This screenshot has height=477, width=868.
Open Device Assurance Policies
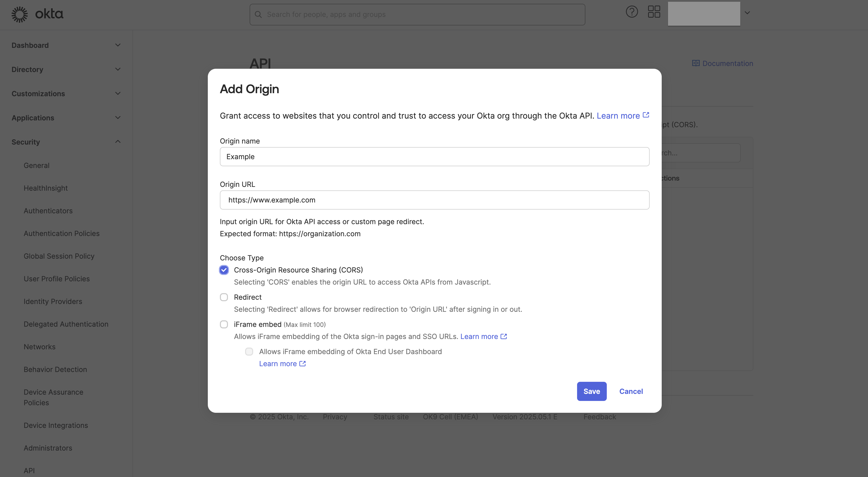point(53,397)
